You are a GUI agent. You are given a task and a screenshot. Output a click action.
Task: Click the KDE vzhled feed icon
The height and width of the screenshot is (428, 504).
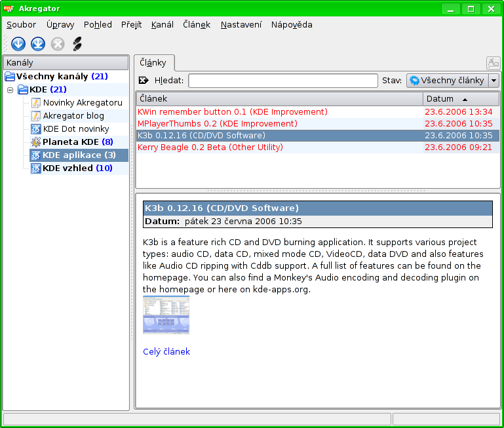[35, 168]
